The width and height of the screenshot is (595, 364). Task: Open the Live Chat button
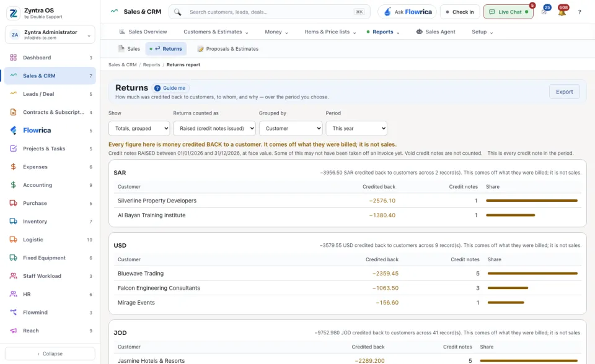point(508,12)
